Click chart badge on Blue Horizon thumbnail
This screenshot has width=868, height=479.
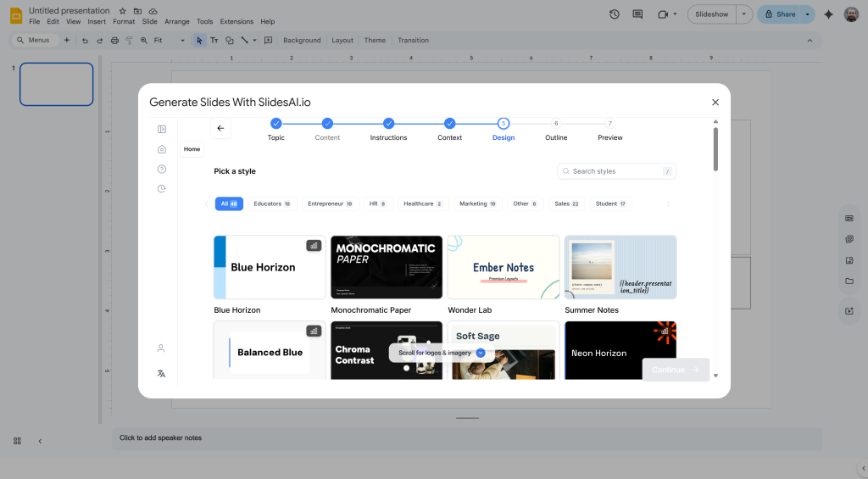pyautogui.click(x=314, y=246)
